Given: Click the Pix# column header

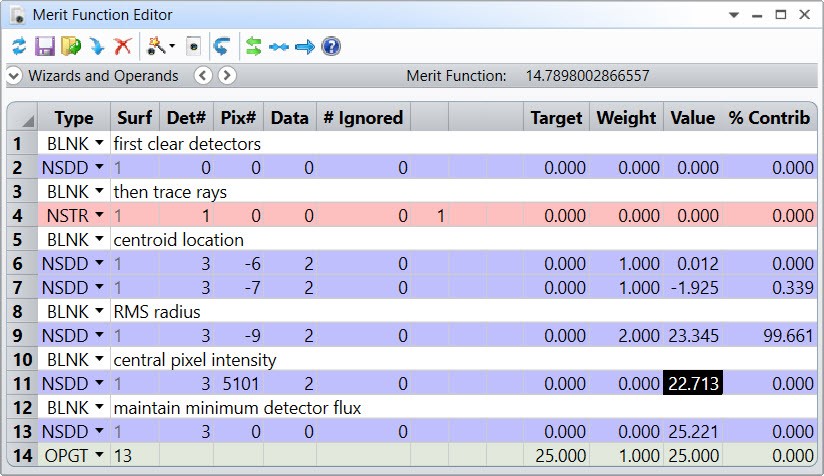Looking at the screenshot, I should tap(238, 117).
